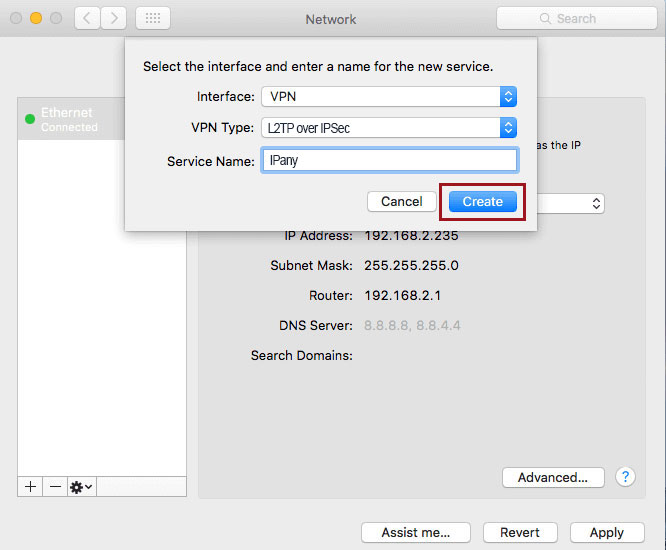
Task: Show all preferences via grid icon
Action: 152,18
